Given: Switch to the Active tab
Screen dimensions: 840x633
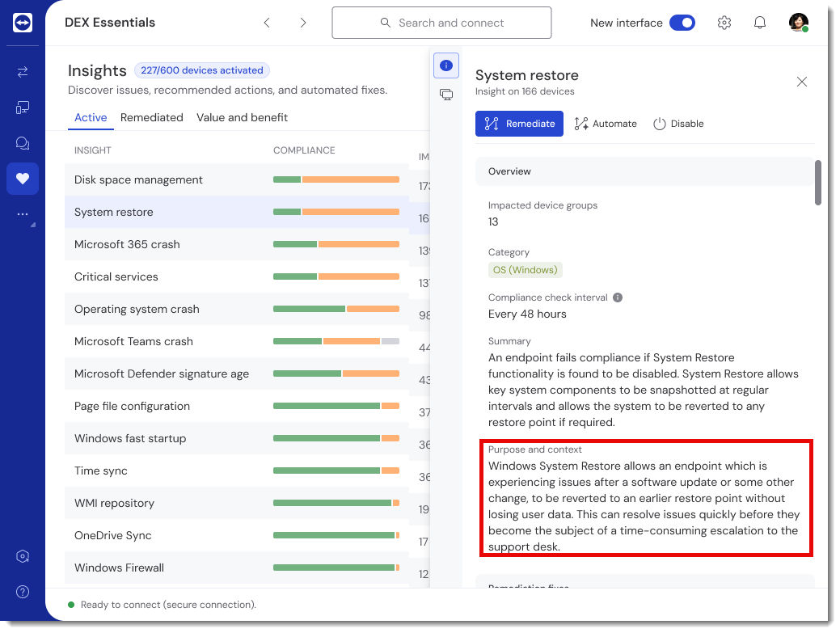Looking at the screenshot, I should [91, 117].
